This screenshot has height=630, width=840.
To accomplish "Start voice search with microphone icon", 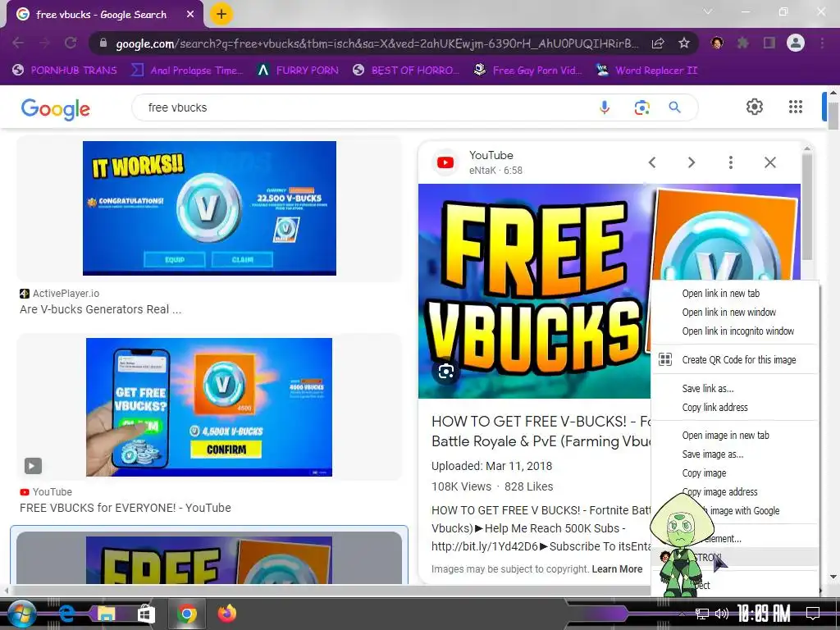I will (x=605, y=107).
